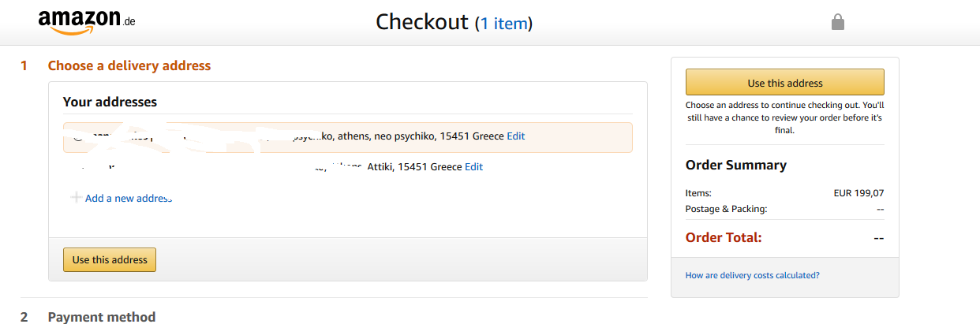
Task: Click the plus icon beside Add a new address
Action: click(77, 198)
